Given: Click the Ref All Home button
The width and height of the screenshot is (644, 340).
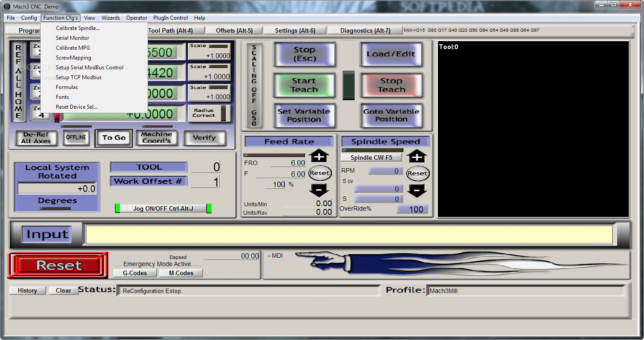Looking at the screenshot, I should pyautogui.click(x=18, y=81).
